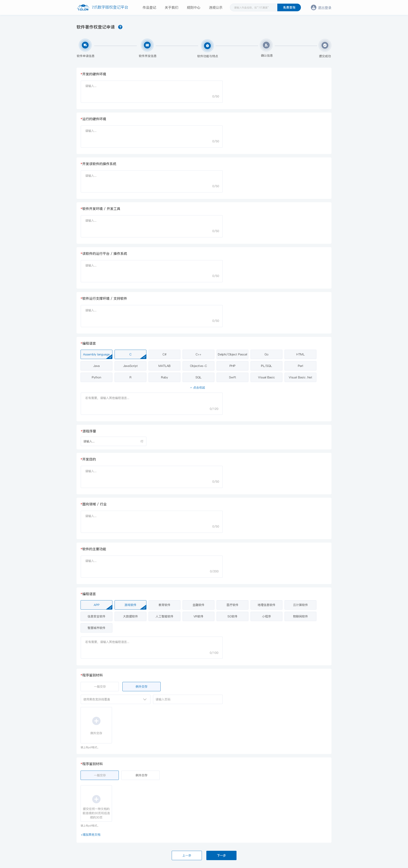Expand more documents with +增加其他文档
Image resolution: width=408 pixels, height=868 pixels.
click(x=91, y=834)
